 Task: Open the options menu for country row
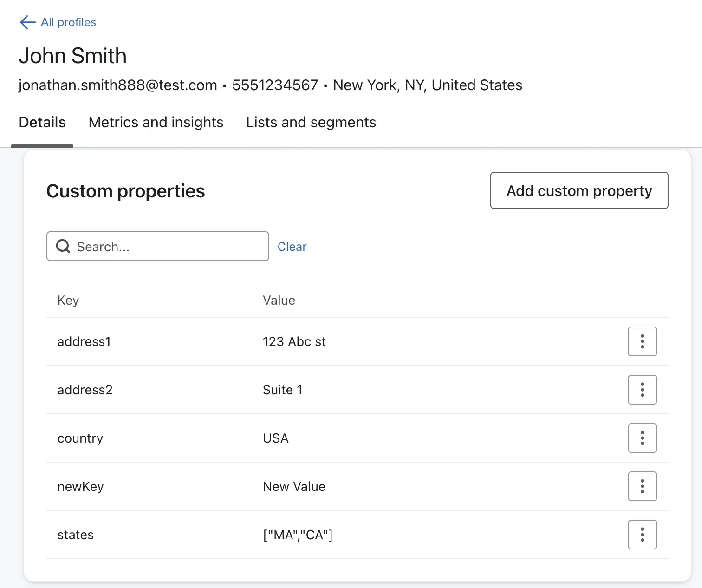click(x=642, y=438)
